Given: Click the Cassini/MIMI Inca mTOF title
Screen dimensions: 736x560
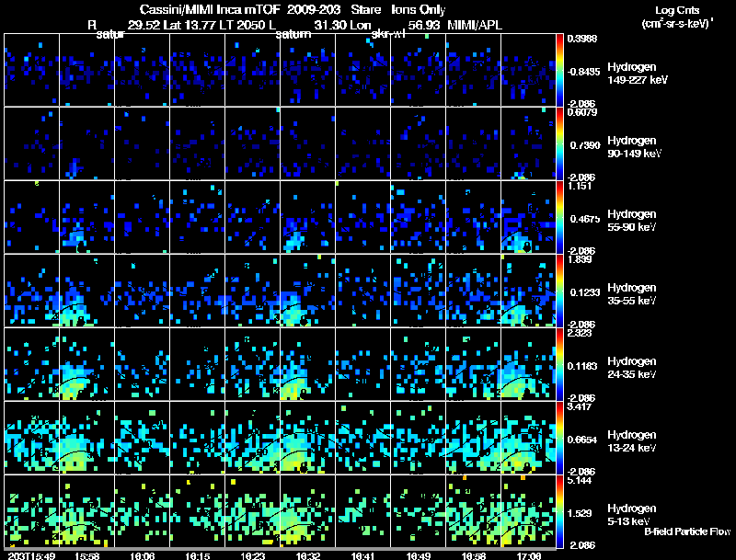Looking at the screenshot, I should [x=211, y=9].
